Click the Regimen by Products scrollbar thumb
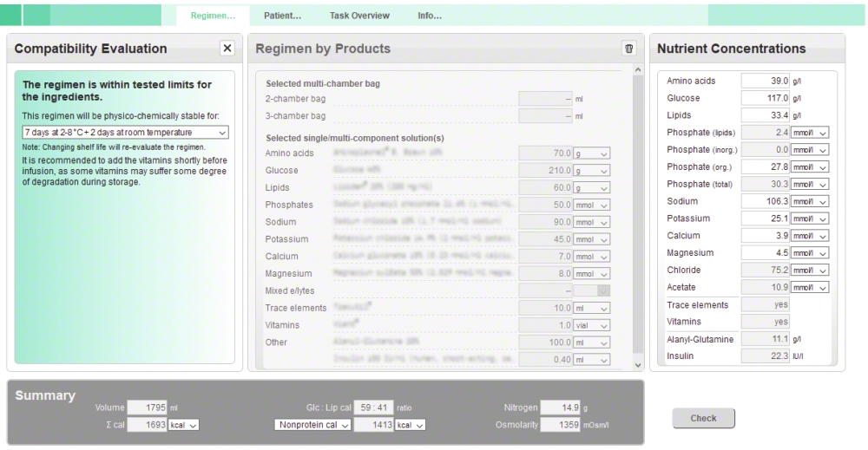This screenshot has width=868, height=450. coord(638,214)
